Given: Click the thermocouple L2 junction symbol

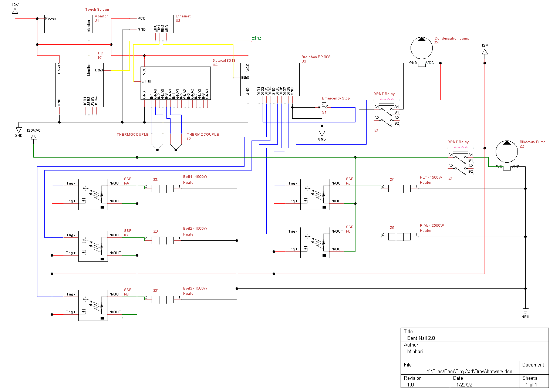Looking at the screenshot, I should coord(176,148).
